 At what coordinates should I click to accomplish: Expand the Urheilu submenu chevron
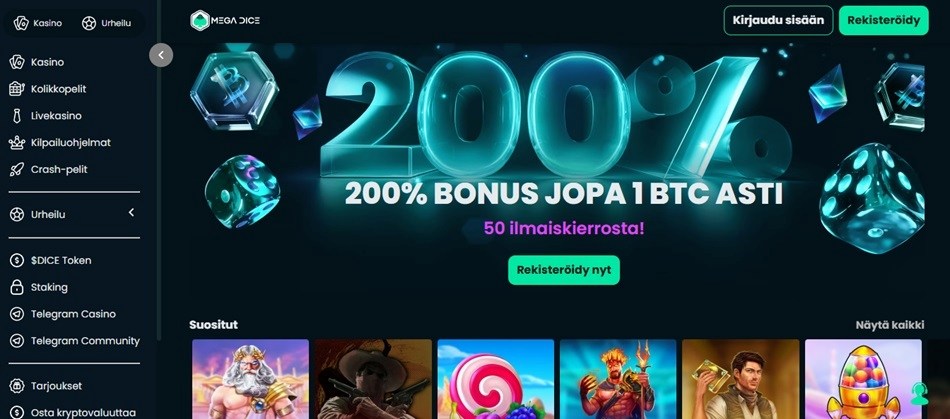pyautogui.click(x=131, y=213)
